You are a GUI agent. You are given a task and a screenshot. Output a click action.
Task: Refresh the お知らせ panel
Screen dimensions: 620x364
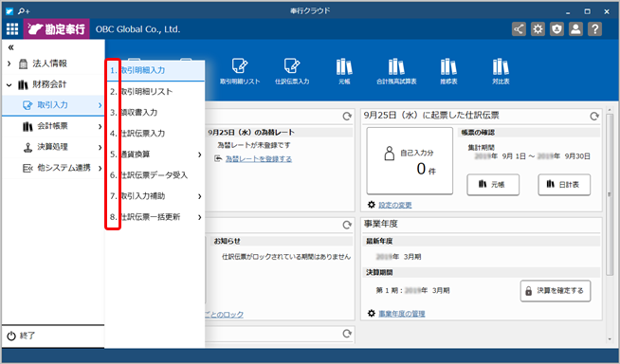[x=347, y=225]
